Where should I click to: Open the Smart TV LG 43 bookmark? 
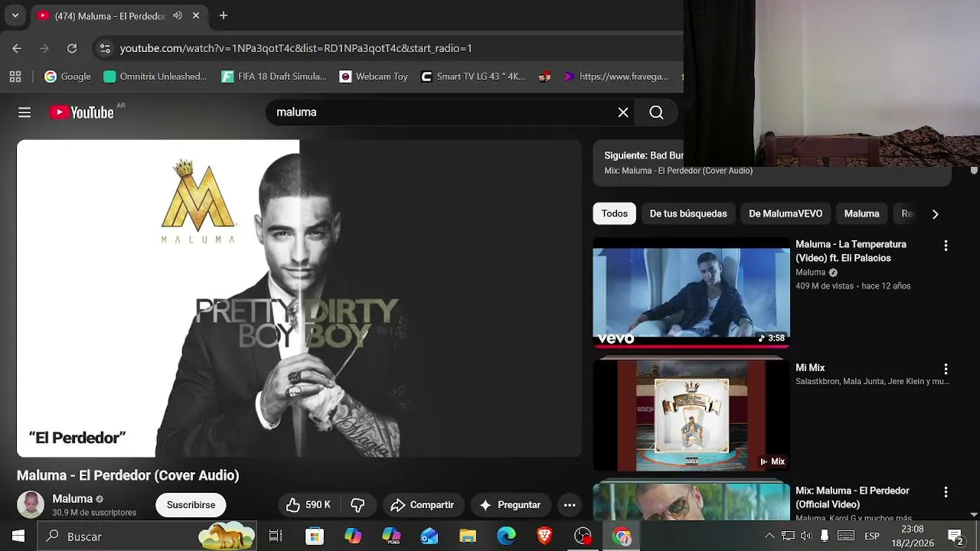pyautogui.click(x=473, y=77)
